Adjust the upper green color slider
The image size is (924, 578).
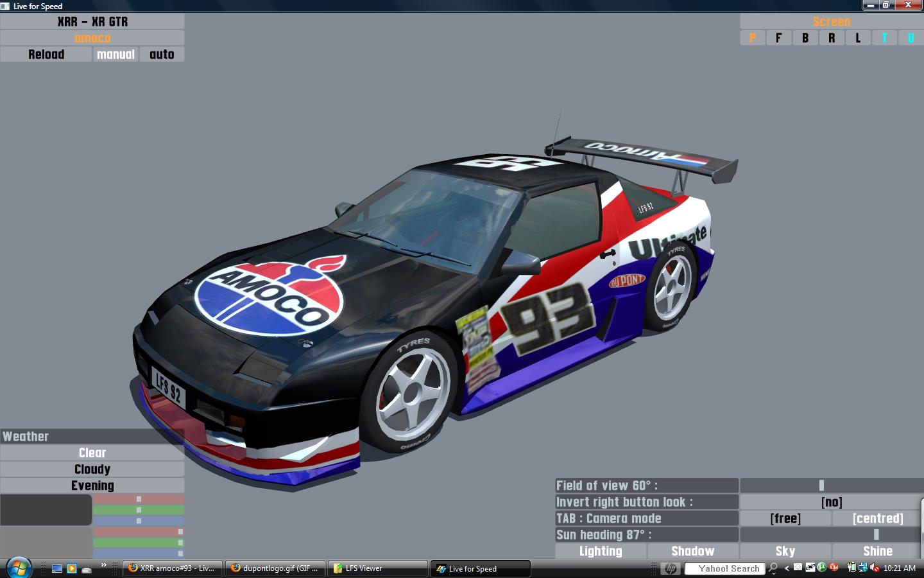[x=139, y=510]
